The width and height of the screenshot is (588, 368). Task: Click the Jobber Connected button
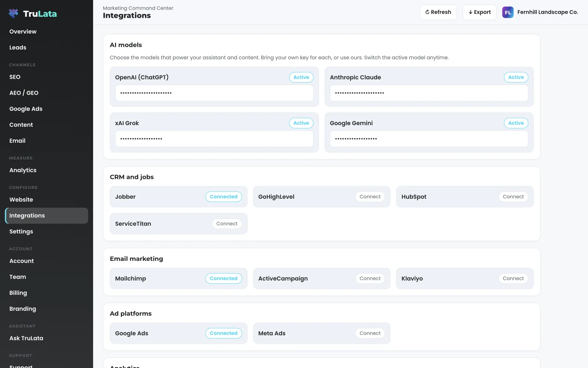tap(223, 197)
